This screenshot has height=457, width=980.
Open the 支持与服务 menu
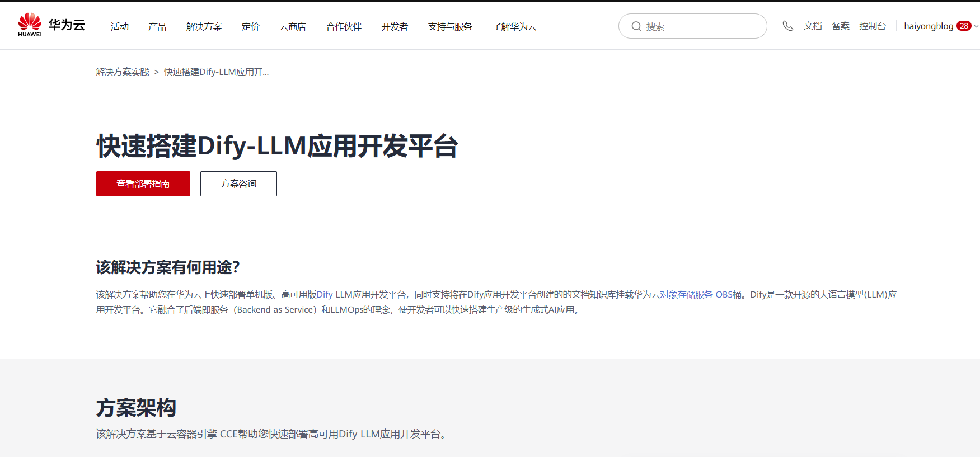point(451,26)
